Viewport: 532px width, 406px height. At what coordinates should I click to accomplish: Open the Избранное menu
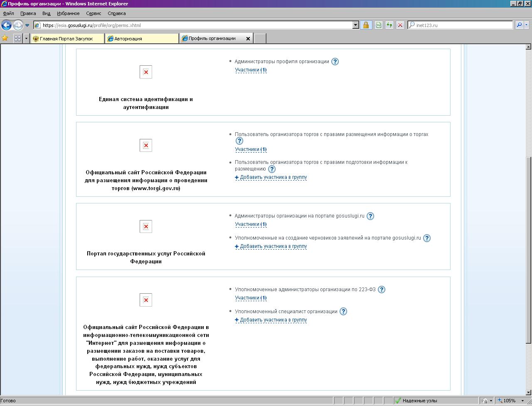coord(68,13)
